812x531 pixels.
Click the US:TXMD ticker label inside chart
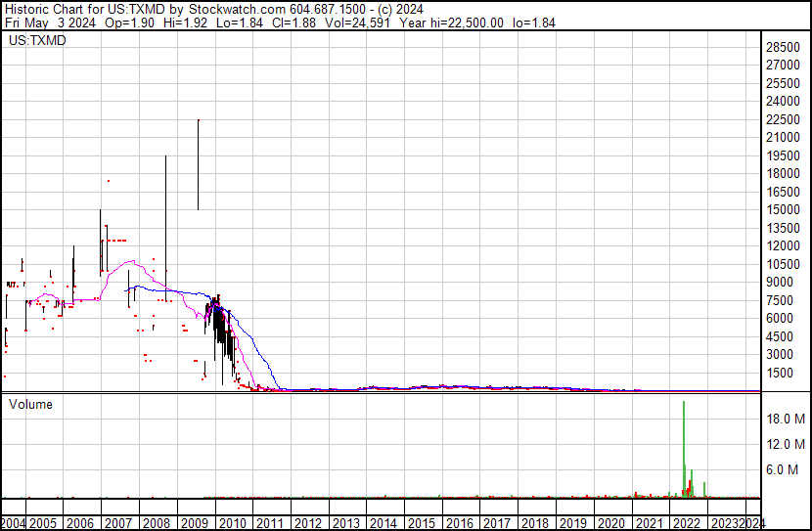(x=37, y=41)
